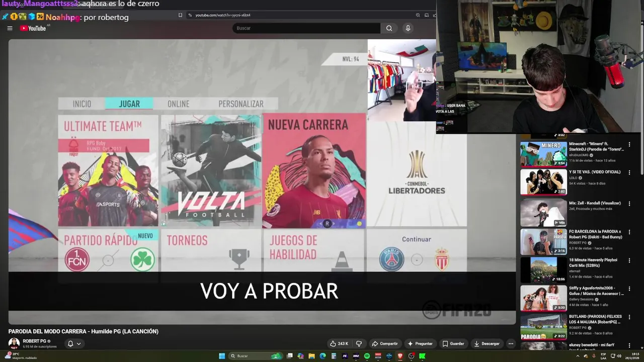Open more options for eluney benedetti video

click(629, 345)
